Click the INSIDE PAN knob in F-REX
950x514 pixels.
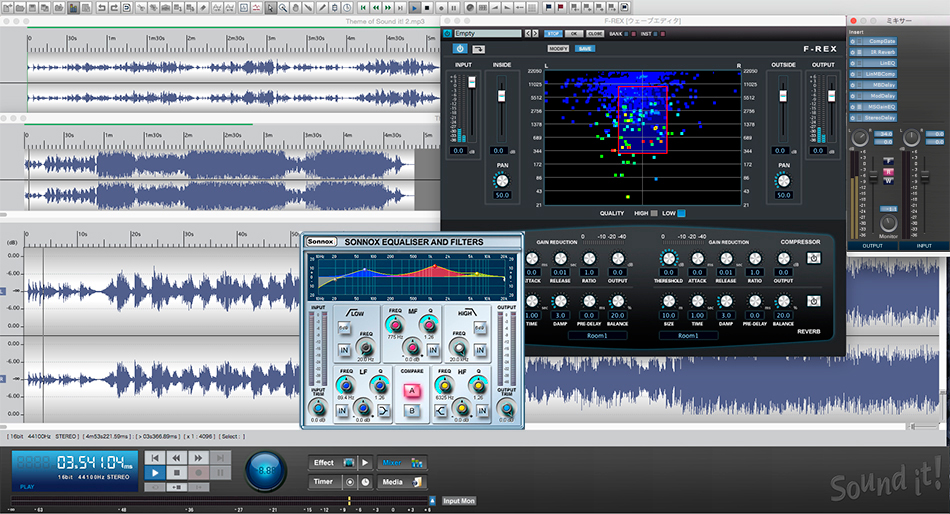pos(502,181)
